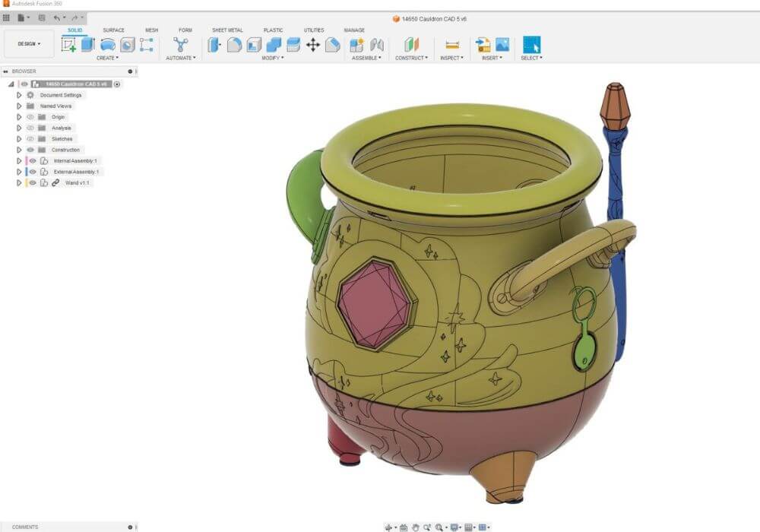Click the Save icon
Image resolution: width=760 pixels, height=532 pixels.
[x=42, y=18]
